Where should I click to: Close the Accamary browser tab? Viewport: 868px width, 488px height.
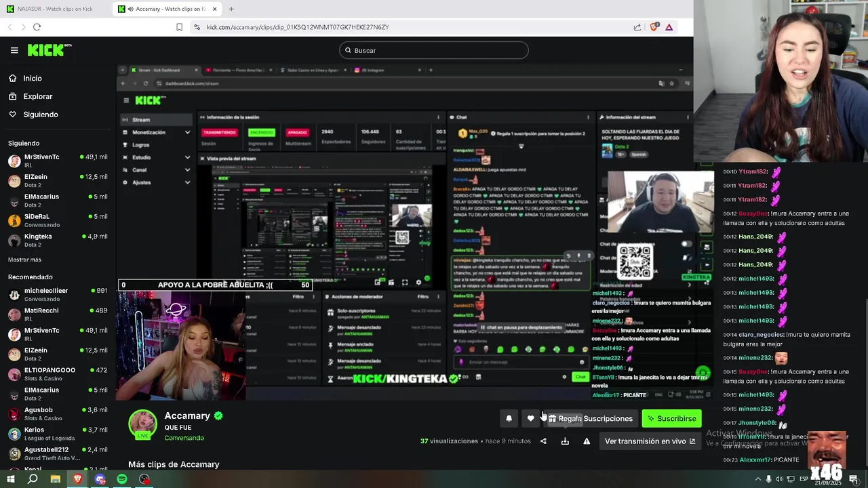pos(215,9)
